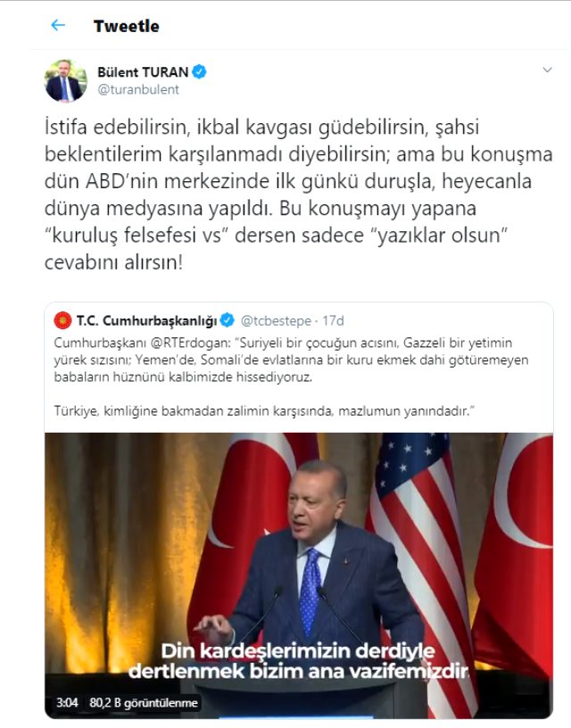Click the 80,2 B görüntülenme view count
The height and width of the screenshot is (728, 571).
tap(144, 702)
